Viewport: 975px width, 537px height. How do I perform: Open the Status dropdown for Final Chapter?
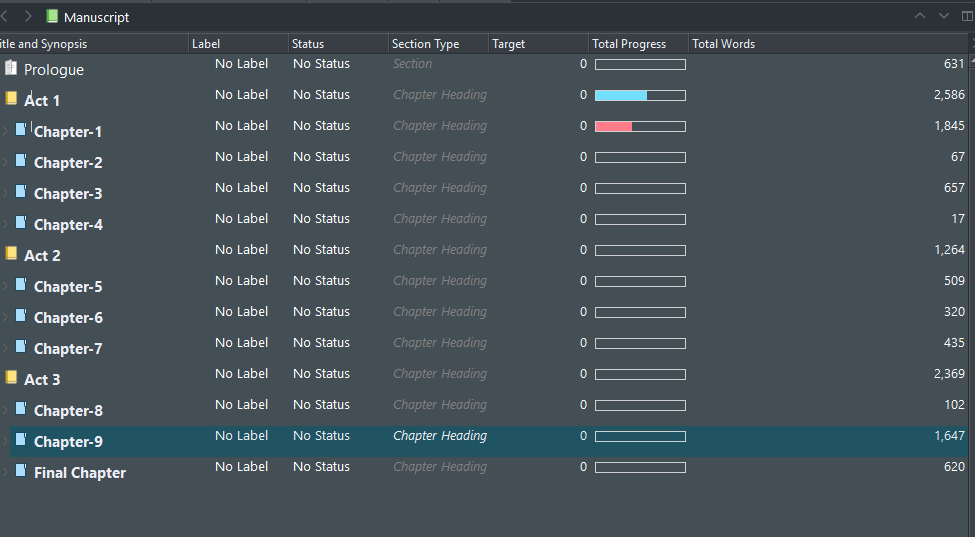point(321,466)
